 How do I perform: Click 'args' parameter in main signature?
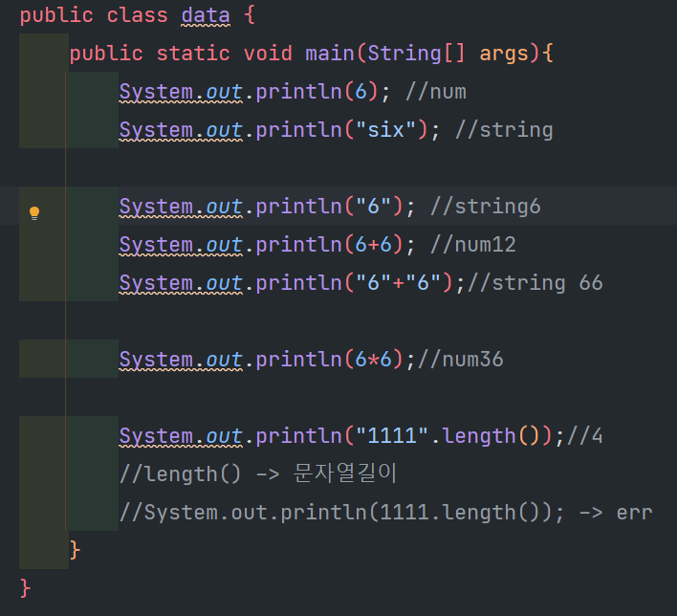(504, 55)
